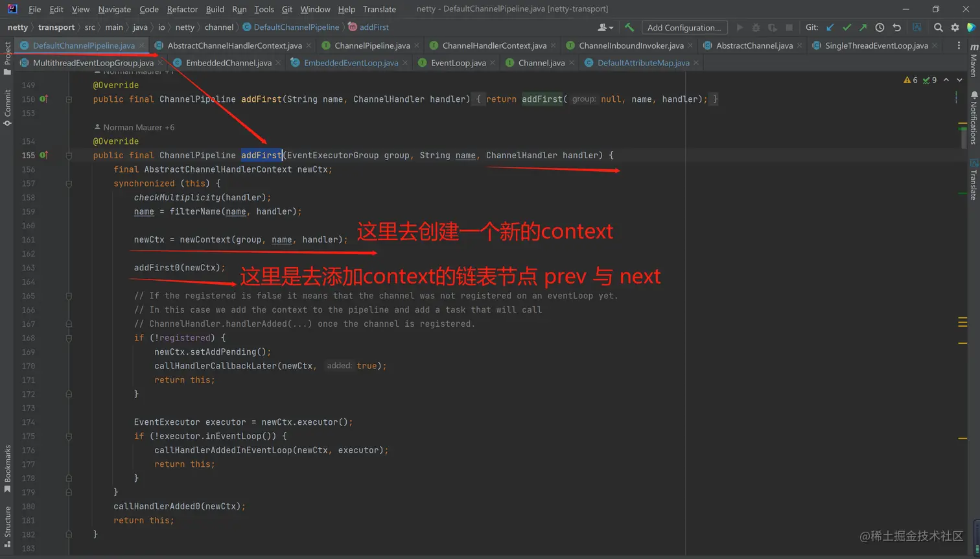Click Git update project arrow icon

(830, 27)
